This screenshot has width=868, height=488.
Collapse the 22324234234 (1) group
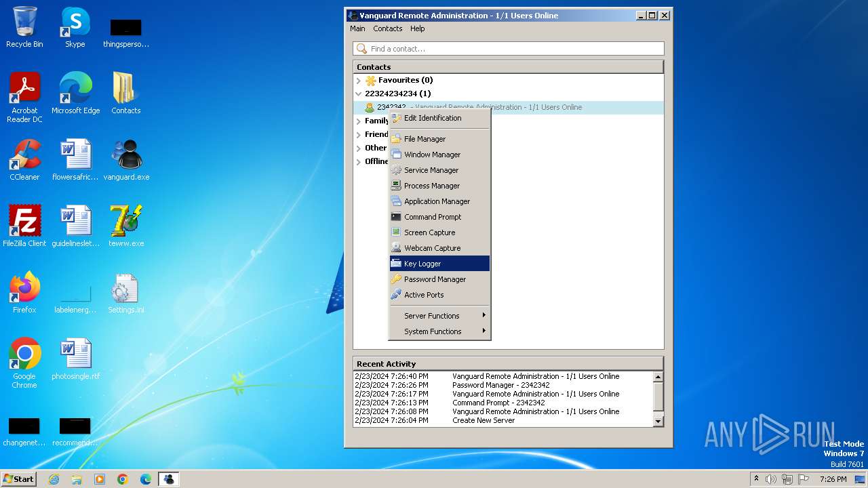click(359, 94)
